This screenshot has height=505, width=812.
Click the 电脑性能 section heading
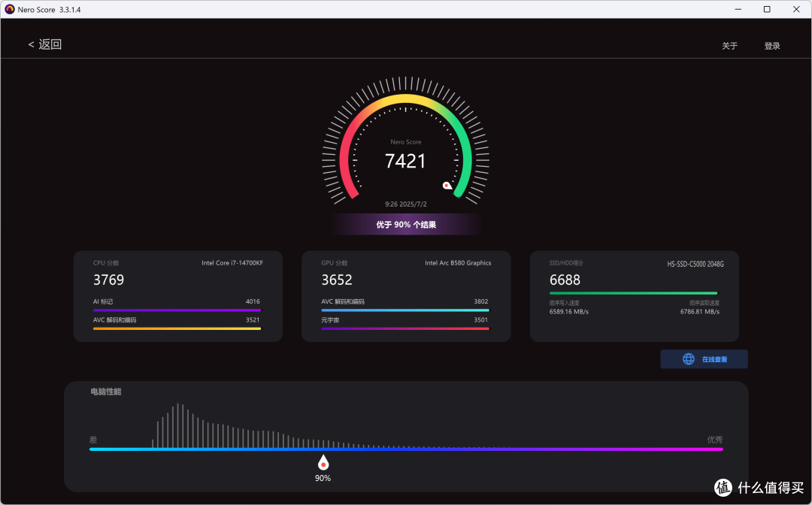point(106,392)
